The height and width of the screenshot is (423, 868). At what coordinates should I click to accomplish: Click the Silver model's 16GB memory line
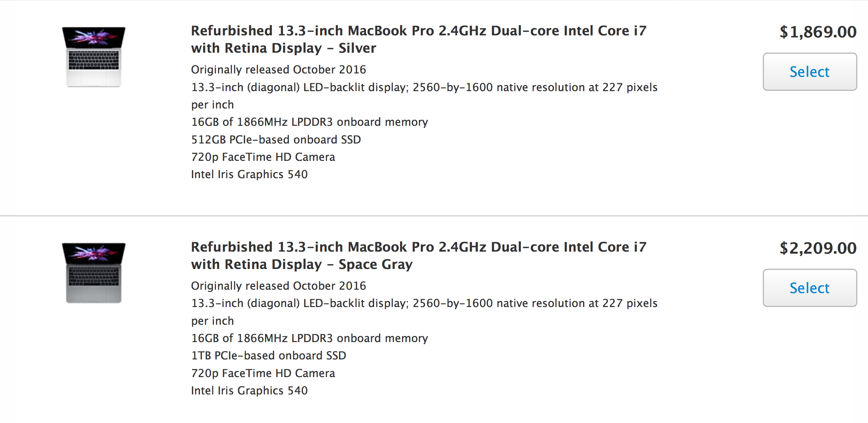[x=309, y=122]
